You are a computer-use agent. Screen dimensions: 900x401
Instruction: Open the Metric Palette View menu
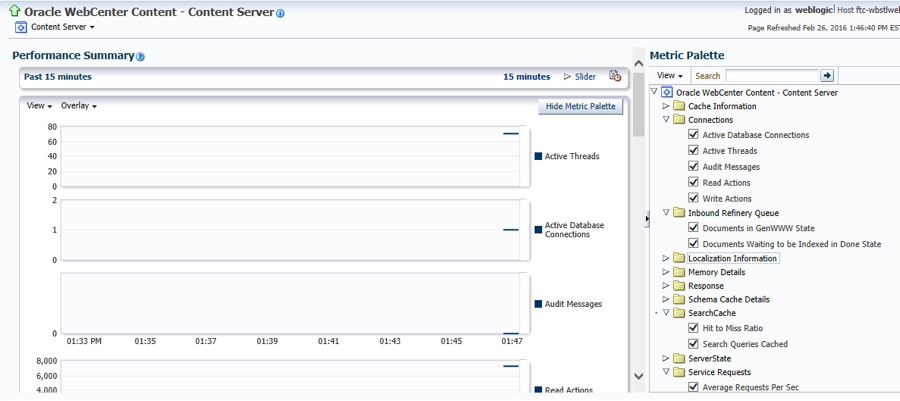(670, 75)
